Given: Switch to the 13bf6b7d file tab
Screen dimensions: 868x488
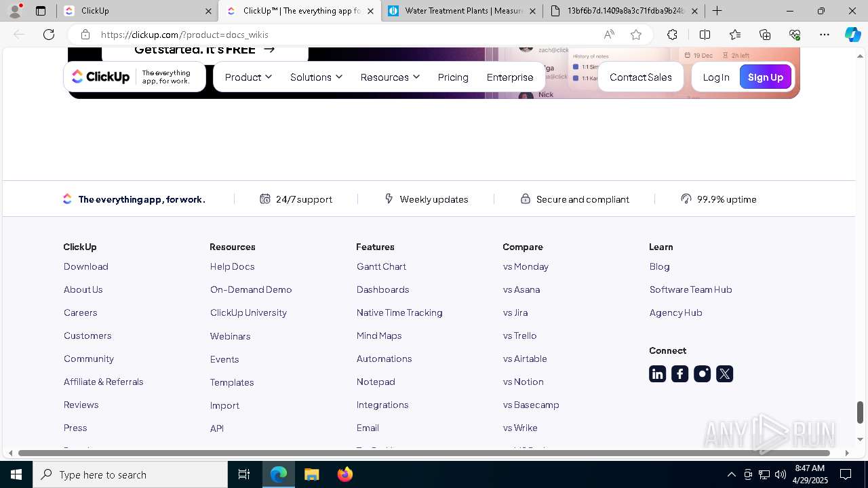Looking at the screenshot, I should click(624, 11).
